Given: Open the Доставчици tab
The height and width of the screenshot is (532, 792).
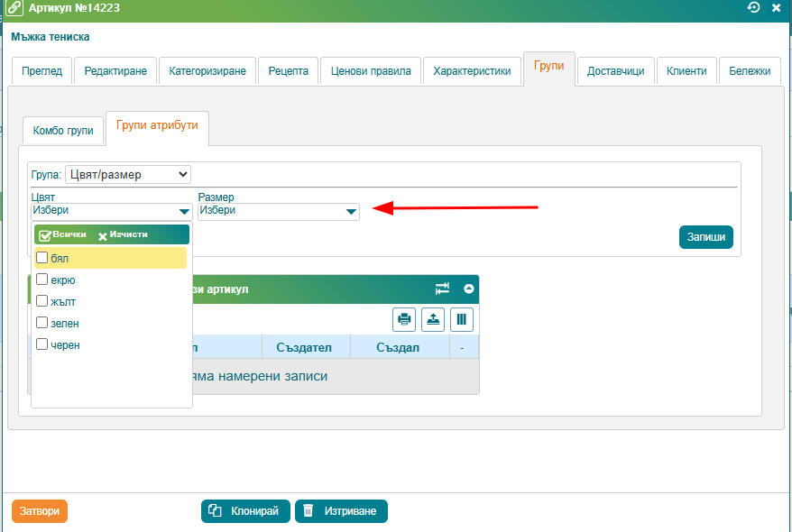Looking at the screenshot, I should [x=616, y=71].
